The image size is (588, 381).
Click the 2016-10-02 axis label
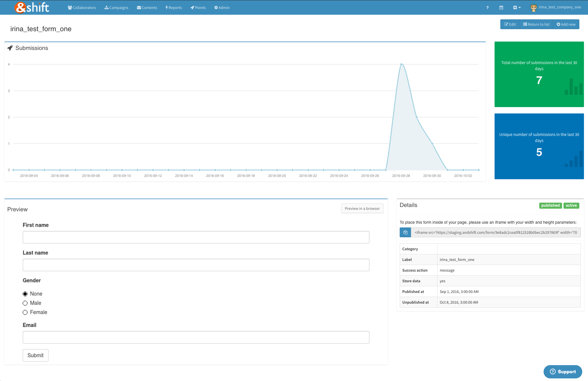click(463, 176)
